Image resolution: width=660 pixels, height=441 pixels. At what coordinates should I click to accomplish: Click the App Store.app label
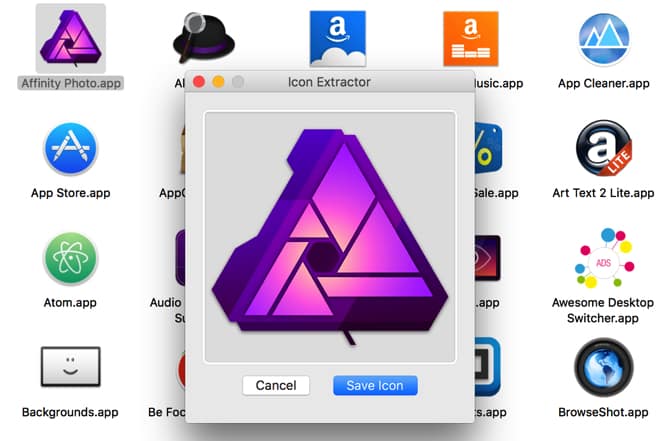tap(71, 193)
